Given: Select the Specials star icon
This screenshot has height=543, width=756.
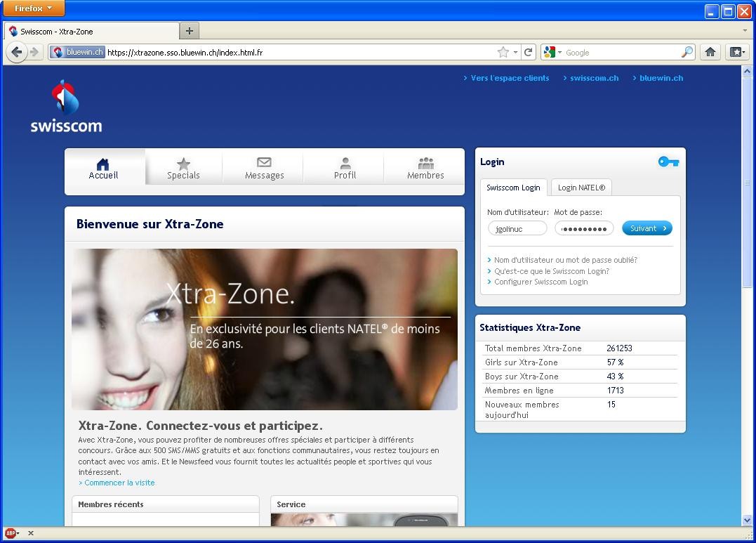Looking at the screenshot, I should click(183, 162).
